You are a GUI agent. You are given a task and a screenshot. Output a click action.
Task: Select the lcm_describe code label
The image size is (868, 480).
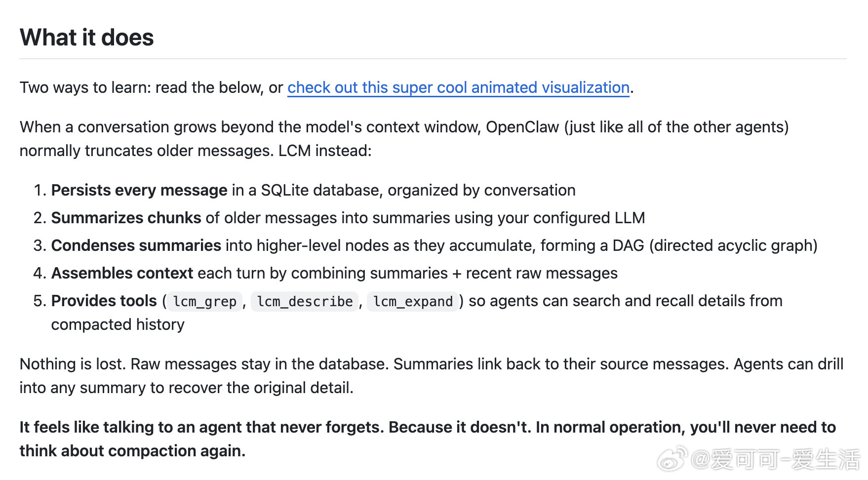(x=305, y=301)
